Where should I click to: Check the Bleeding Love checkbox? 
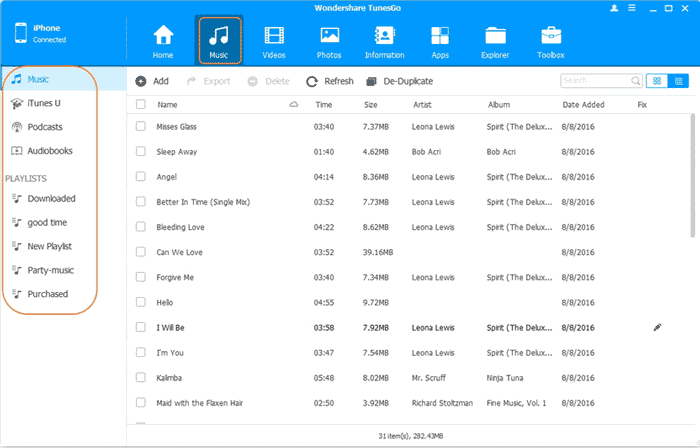(x=141, y=227)
